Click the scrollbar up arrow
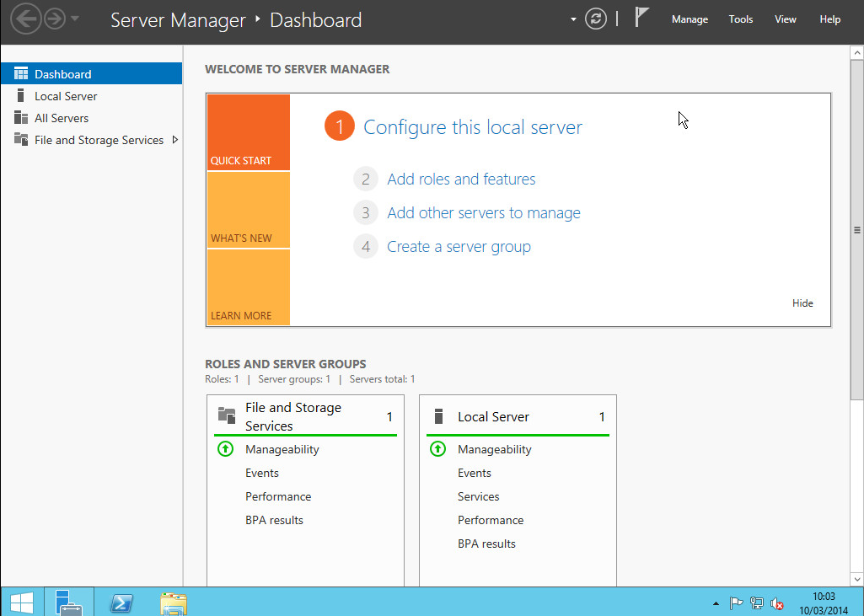Viewport: 864px width, 616px height. (x=857, y=53)
